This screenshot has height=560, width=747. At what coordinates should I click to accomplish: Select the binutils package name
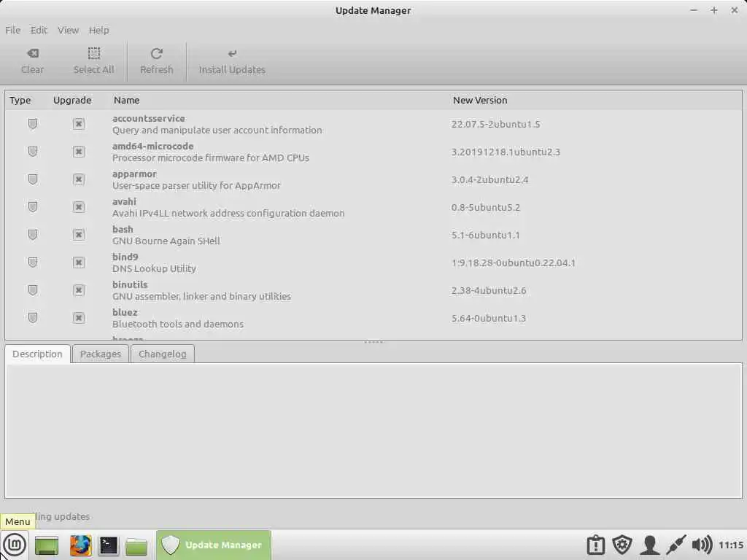[x=130, y=284]
